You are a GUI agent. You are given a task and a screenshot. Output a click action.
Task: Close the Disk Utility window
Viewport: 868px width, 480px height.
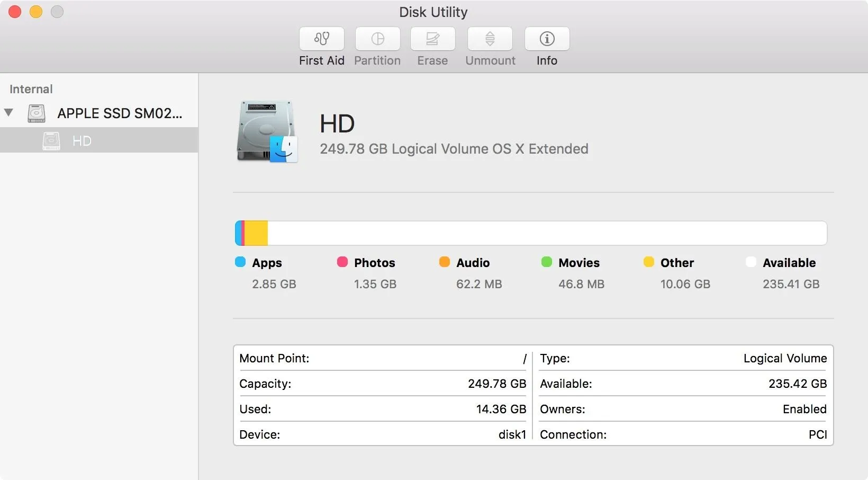click(x=15, y=12)
